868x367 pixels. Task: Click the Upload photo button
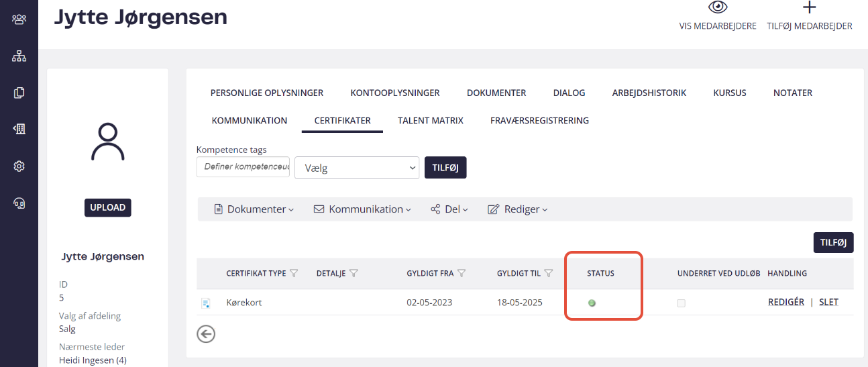[x=108, y=207]
